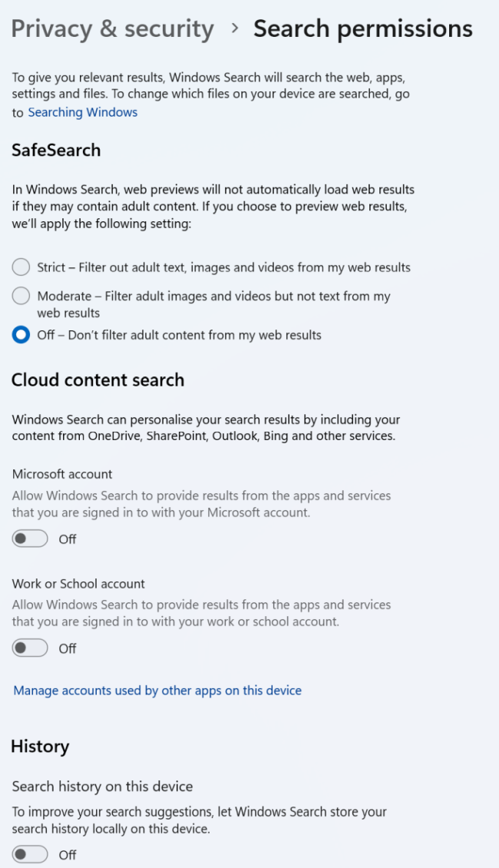Click the Cloud content search heading
This screenshot has width=499, height=868.
(97, 379)
